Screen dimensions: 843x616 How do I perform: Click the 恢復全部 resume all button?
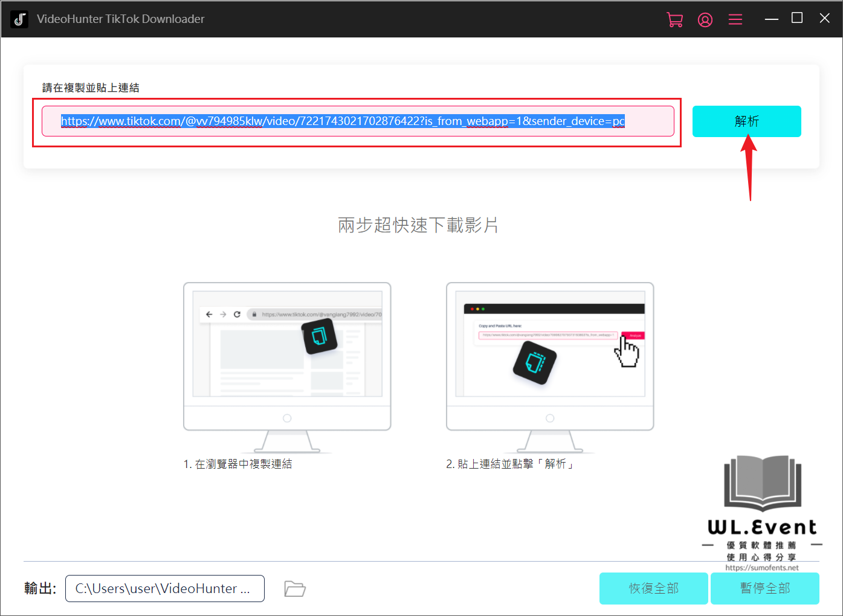[x=653, y=588]
